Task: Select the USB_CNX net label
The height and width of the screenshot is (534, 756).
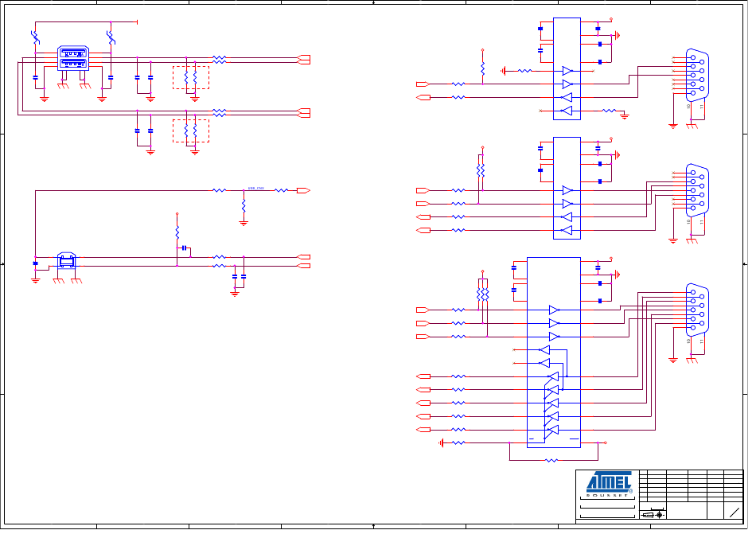Action: click(256, 188)
